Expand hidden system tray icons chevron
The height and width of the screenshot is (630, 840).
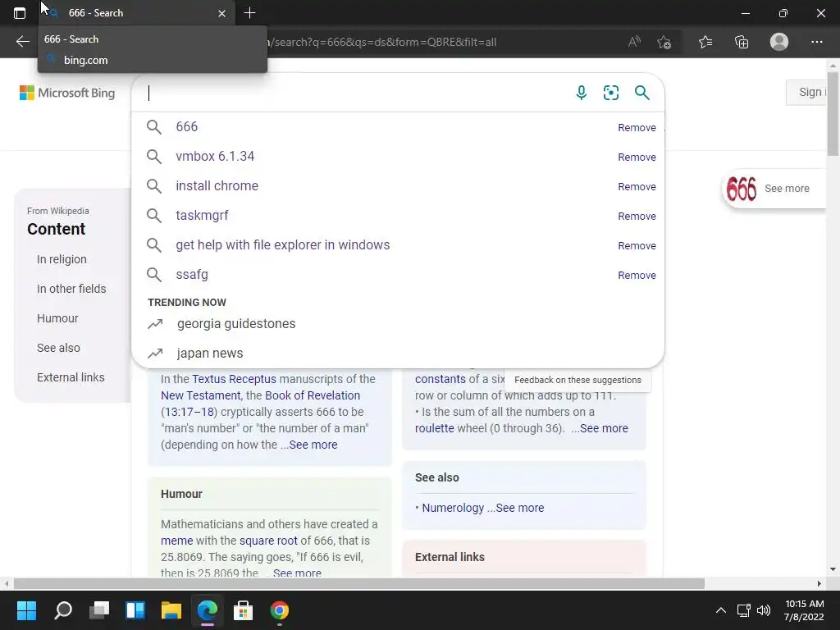point(721,610)
